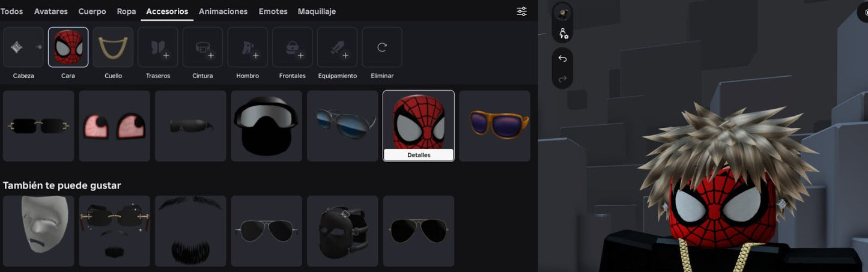Viewport: 868px width, 272px height.
Task: Equip the orange-frame purple-lens sunglasses
Action: (494, 126)
